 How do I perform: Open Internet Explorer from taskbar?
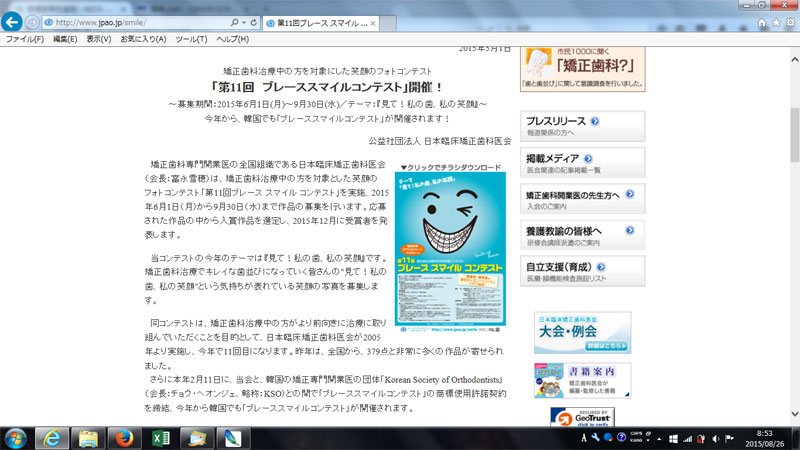pyautogui.click(x=52, y=438)
